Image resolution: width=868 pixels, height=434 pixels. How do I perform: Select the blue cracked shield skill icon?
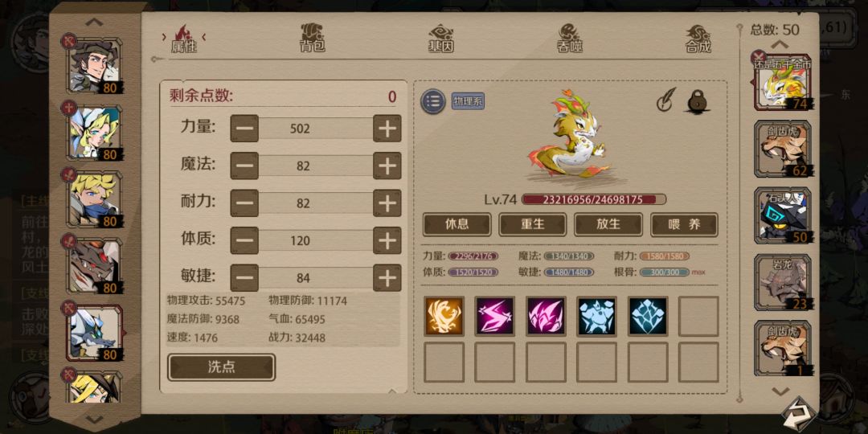tap(648, 316)
